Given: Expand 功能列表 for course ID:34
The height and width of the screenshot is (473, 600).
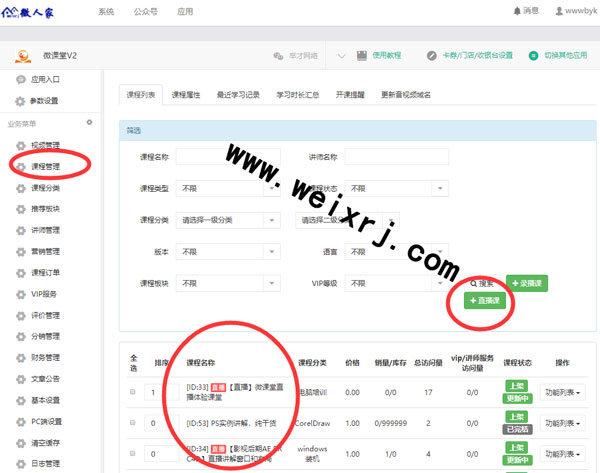Looking at the screenshot, I should pyautogui.click(x=562, y=454).
